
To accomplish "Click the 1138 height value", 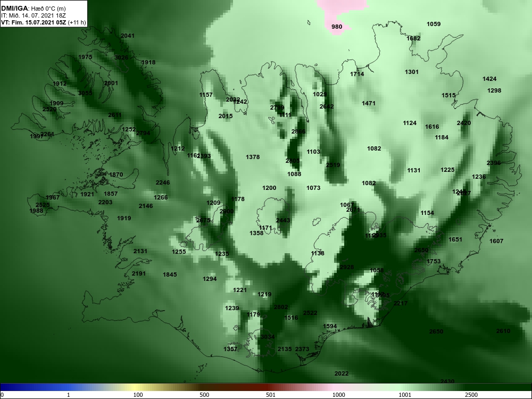I will click(318, 253).
